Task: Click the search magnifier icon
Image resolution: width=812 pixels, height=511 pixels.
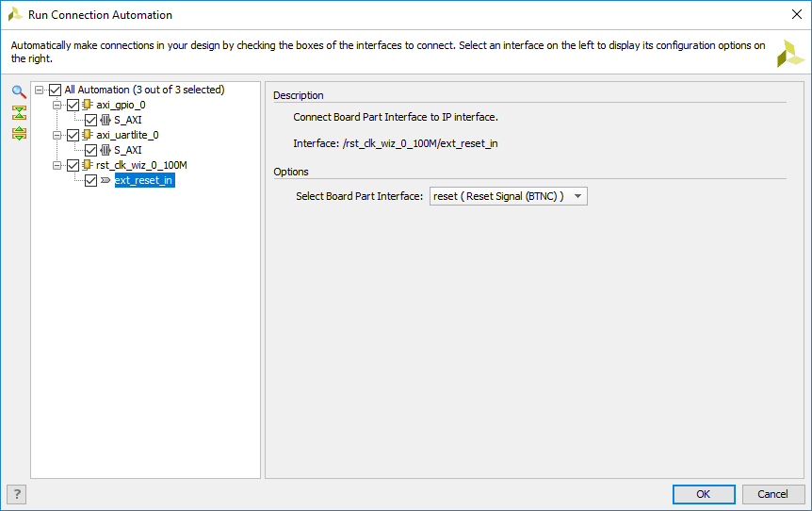Action: [x=19, y=91]
